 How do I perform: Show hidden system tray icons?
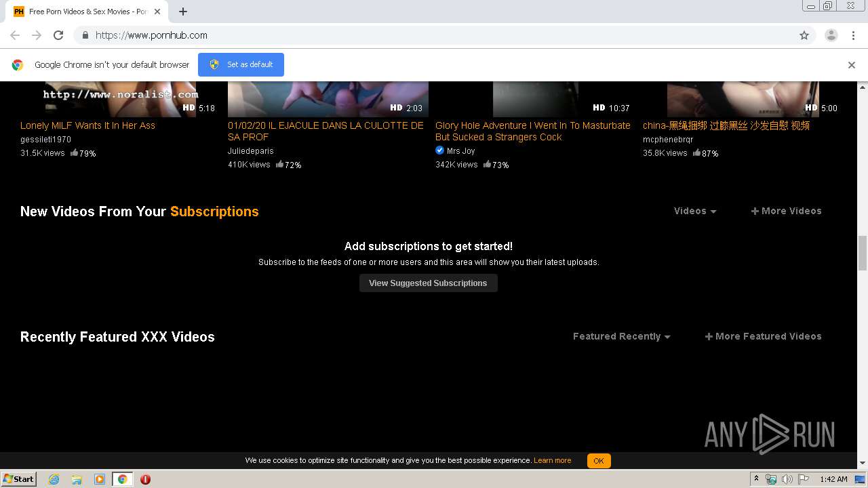coord(757,479)
